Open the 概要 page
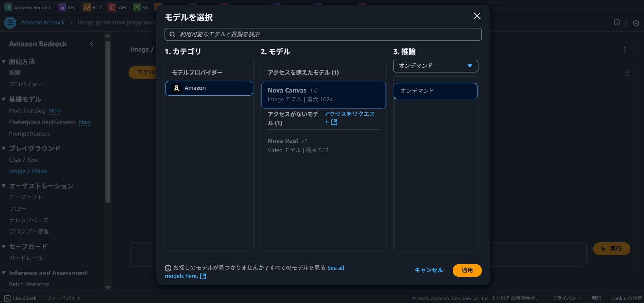Screen dimensions: 644x303 (x=15, y=73)
